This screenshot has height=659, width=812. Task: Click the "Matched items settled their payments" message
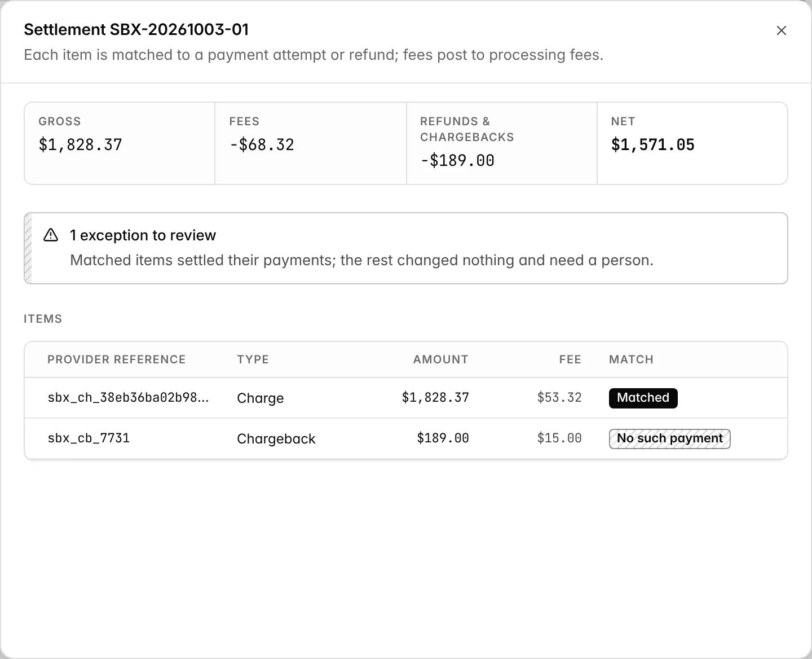pos(361,260)
